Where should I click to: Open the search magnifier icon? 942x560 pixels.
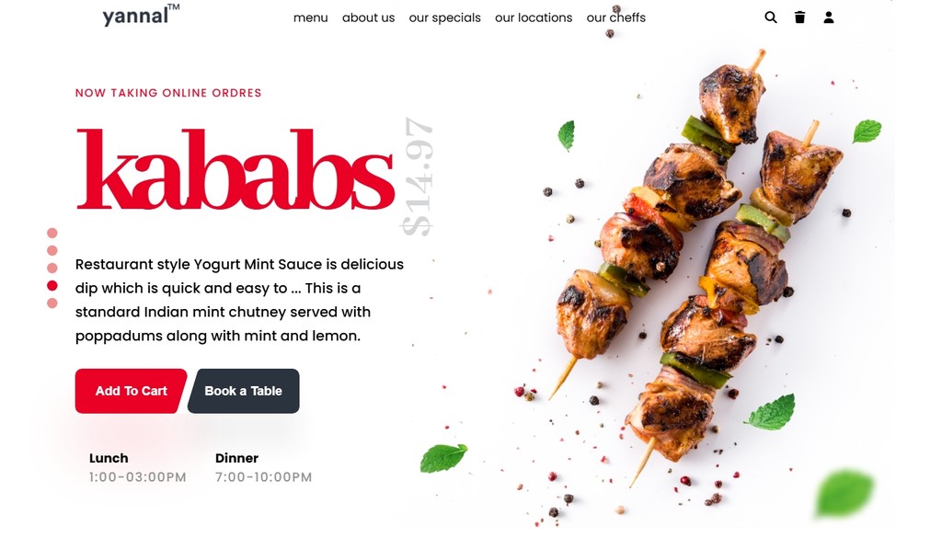pyautogui.click(x=771, y=17)
